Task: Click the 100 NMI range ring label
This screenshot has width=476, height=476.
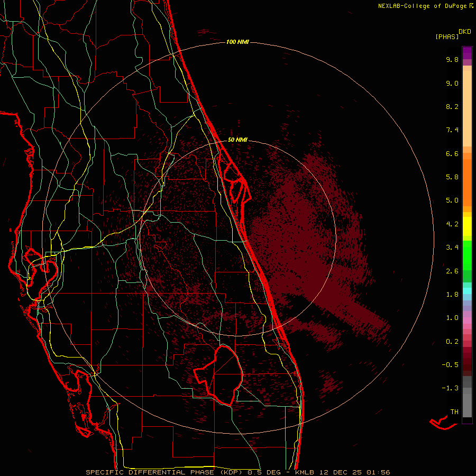Action: point(237,42)
